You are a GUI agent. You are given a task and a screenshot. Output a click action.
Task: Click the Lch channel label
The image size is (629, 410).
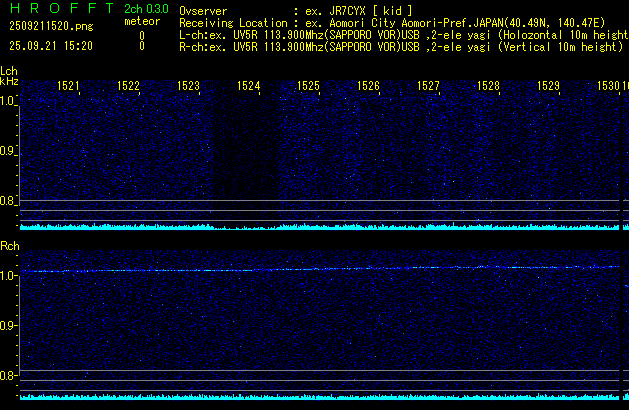coord(9,71)
